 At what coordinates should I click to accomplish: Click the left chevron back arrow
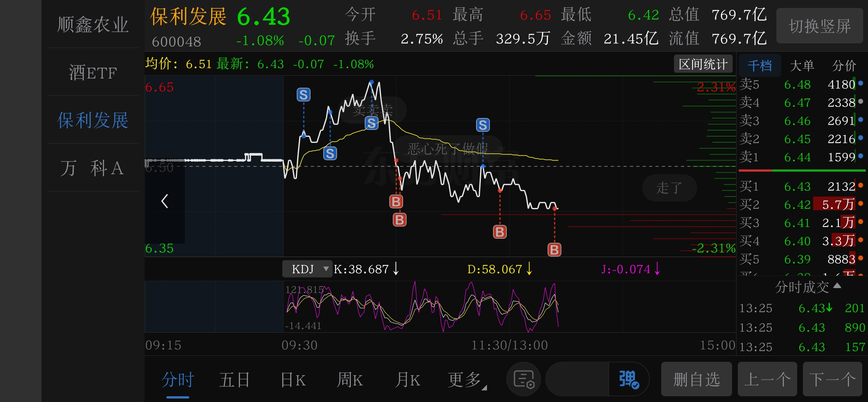click(164, 201)
